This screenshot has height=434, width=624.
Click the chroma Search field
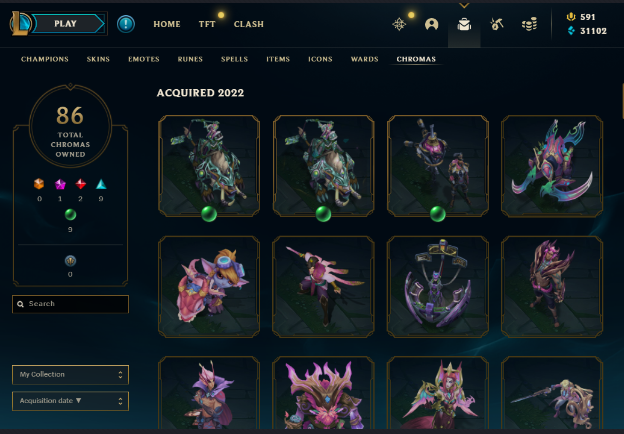[70, 304]
